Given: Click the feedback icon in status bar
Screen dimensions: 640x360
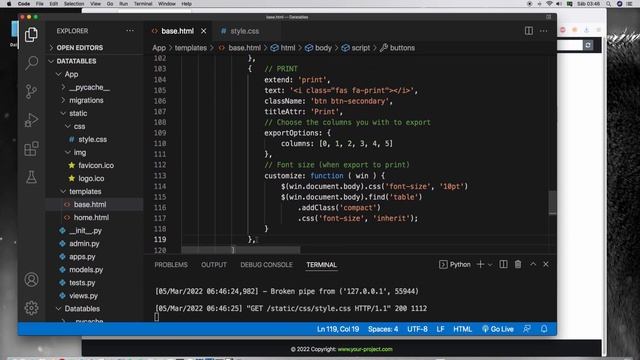Looking at the screenshot, I should point(527,329).
